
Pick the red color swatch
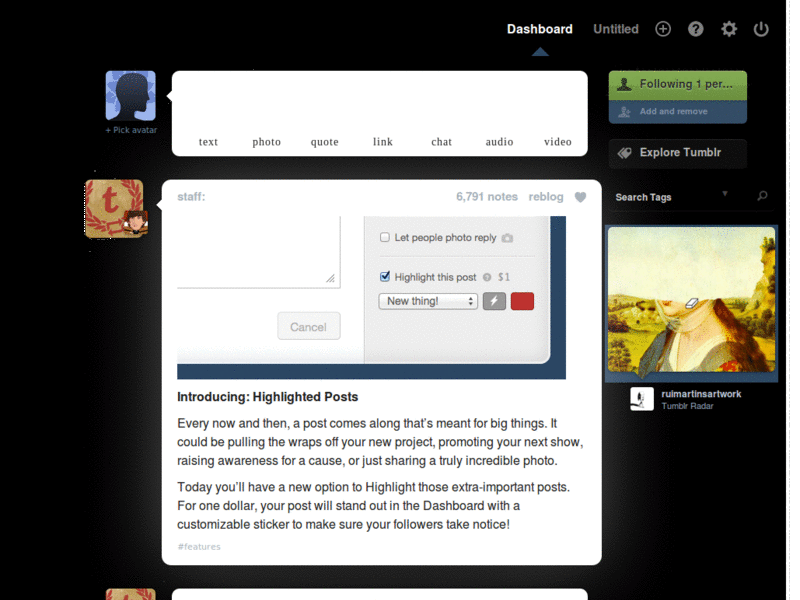pos(522,301)
